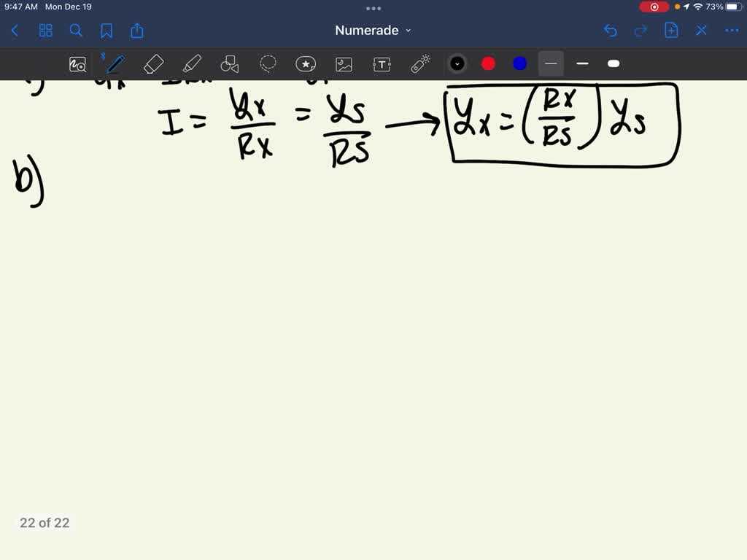Tap the screen recording indicator
This screenshot has width=747, height=560.
654,7
